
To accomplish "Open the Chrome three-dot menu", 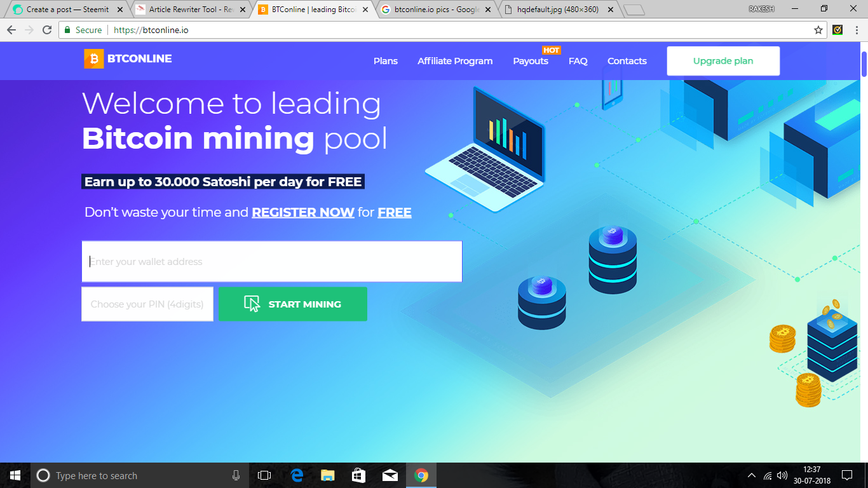I will pyautogui.click(x=855, y=30).
